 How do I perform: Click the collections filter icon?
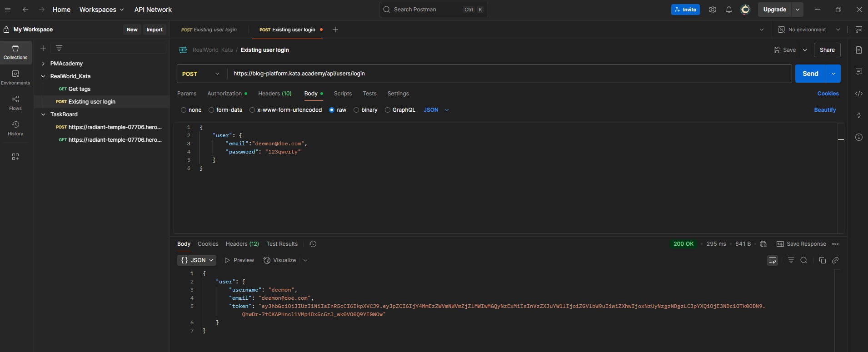coord(59,48)
